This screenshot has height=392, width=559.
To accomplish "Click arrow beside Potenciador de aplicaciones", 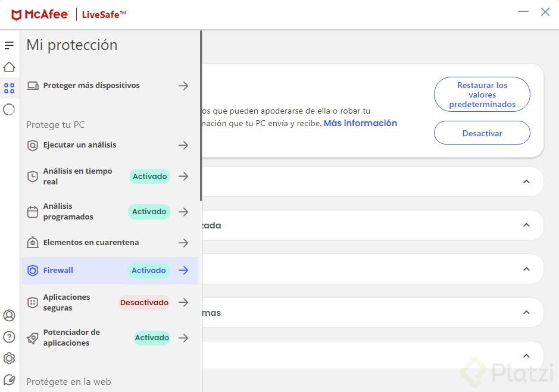I will [x=183, y=338].
